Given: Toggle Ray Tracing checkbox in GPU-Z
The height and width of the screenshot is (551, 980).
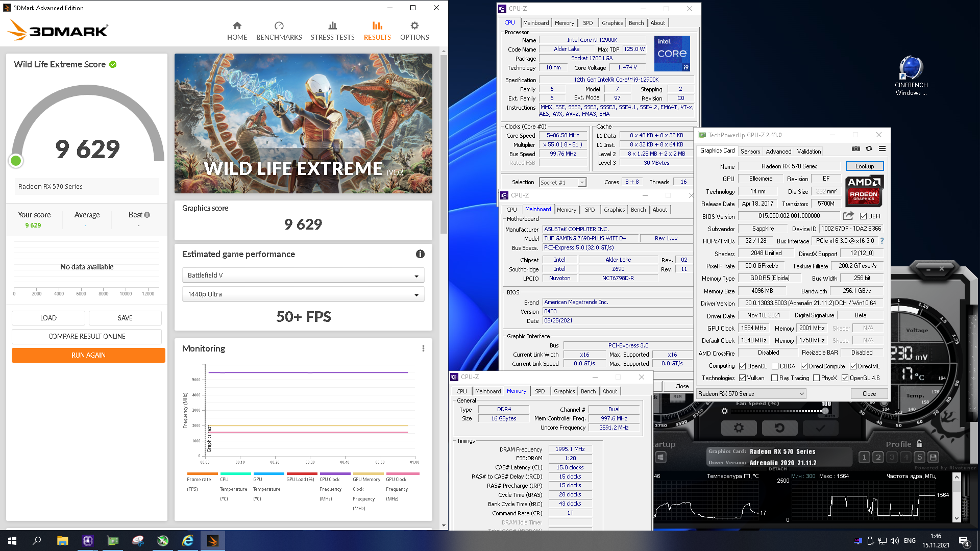Looking at the screenshot, I should tap(774, 378).
